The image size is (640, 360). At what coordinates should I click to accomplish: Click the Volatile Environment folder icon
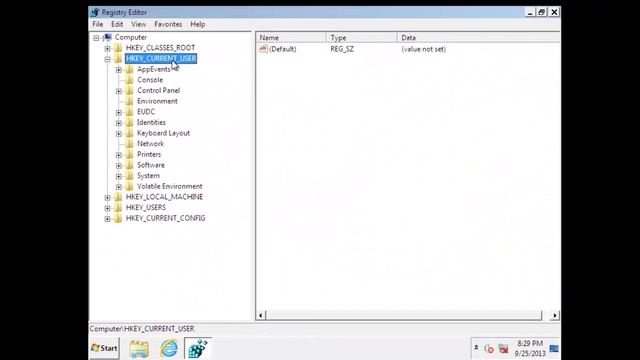tap(130, 186)
